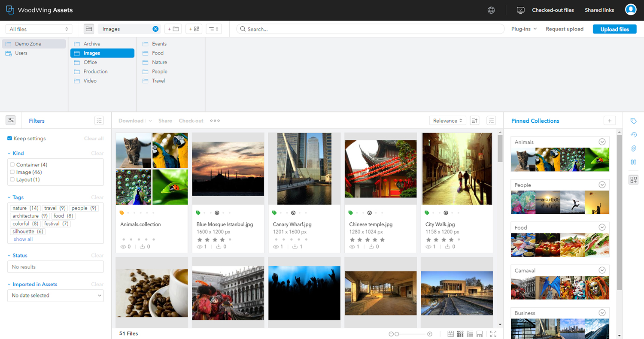The image size is (644, 339).
Task: Select the Users folder
Action: click(x=34, y=53)
